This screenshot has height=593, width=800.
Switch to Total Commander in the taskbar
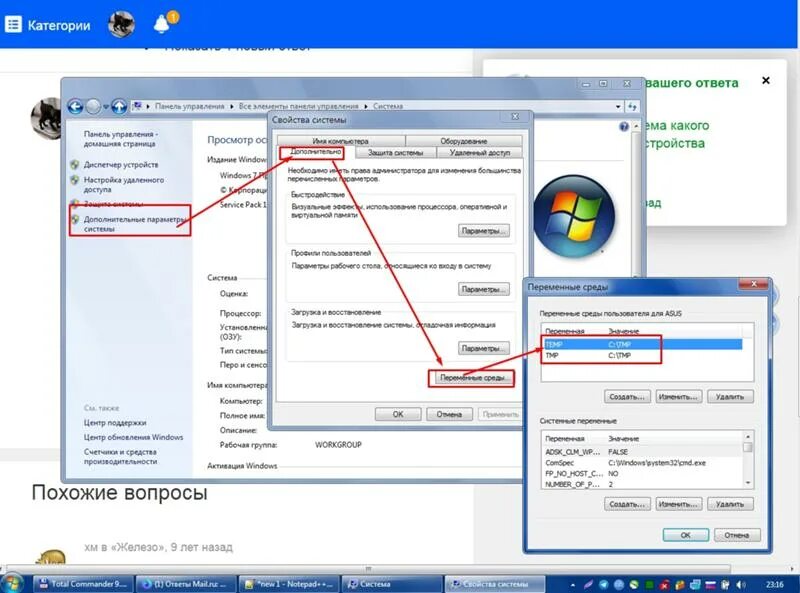pyautogui.click(x=83, y=584)
